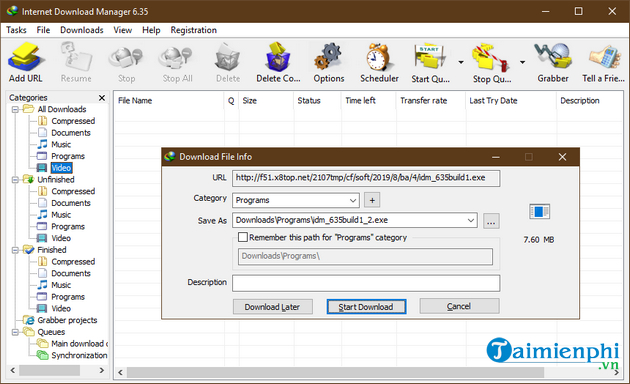630x384 pixels.
Task: Click the Start Queue toolbar icon
Action: [430, 62]
